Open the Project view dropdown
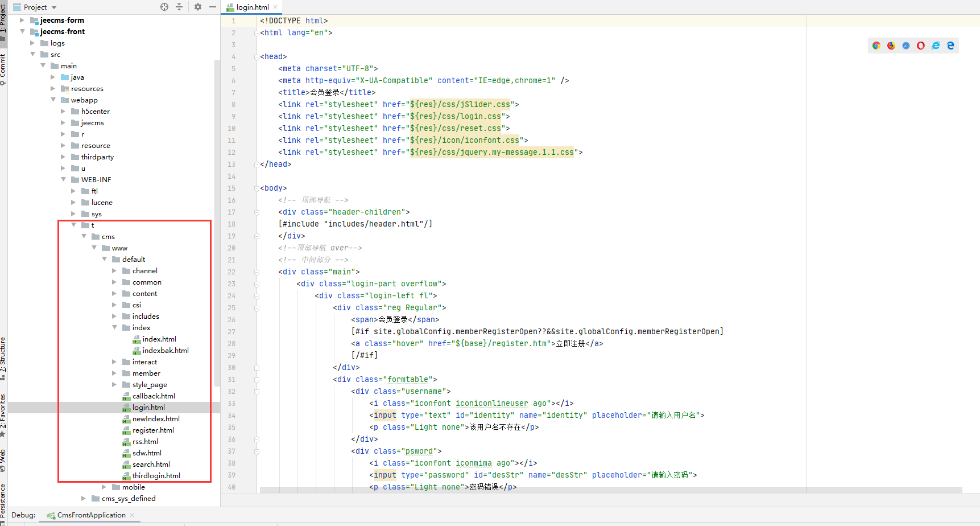Viewport: 980px width, 526px height. click(x=54, y=7)
